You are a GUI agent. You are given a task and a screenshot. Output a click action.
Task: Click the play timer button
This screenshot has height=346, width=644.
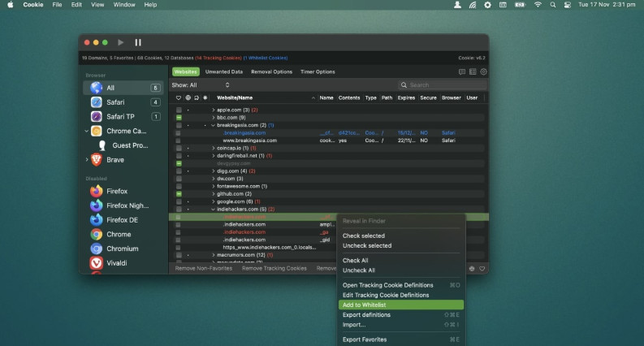[120, 42]
